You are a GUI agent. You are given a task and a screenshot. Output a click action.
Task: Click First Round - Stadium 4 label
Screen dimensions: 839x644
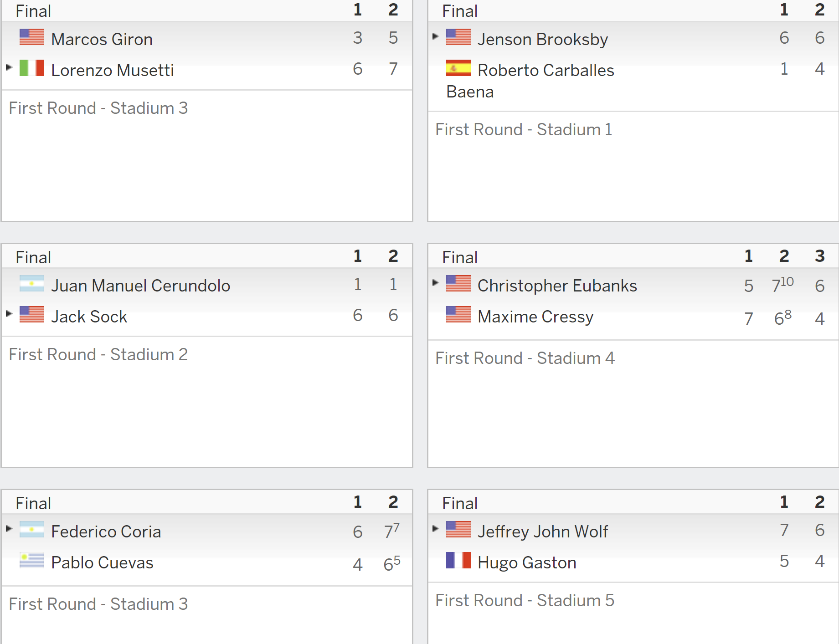[525, 358]
